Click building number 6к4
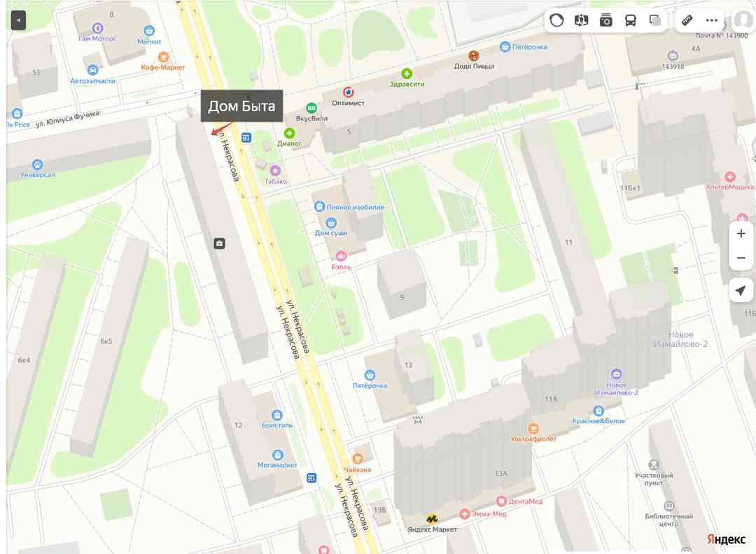Image resolution: width=756 pixels, height=554 pixels. [24, 360]
